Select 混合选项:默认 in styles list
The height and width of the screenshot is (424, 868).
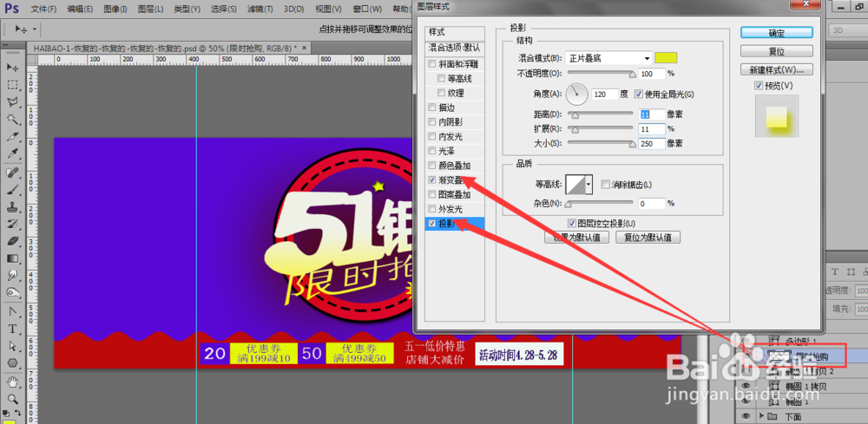pyautogui.click(x=455, y=48)
